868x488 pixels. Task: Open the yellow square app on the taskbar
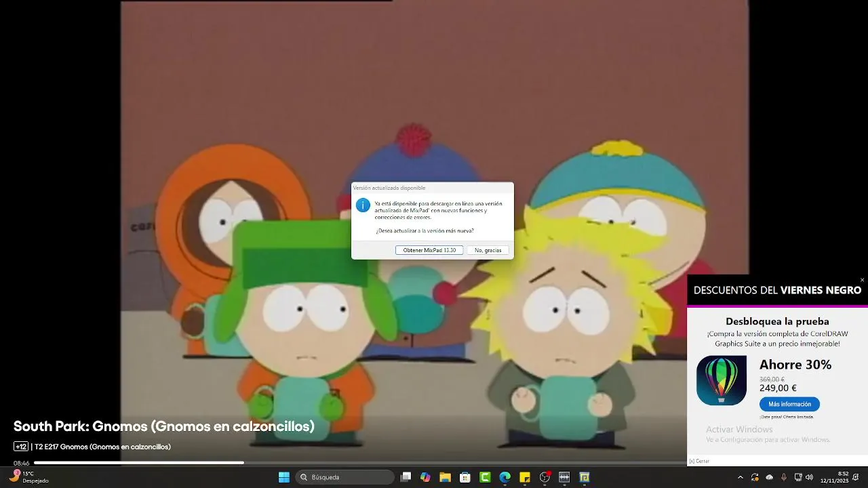585,477
